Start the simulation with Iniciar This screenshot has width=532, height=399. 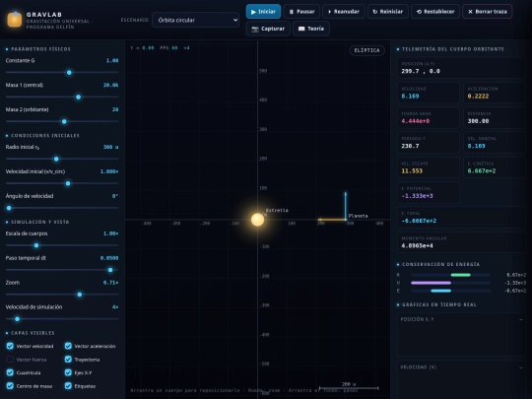pos(263,12)
